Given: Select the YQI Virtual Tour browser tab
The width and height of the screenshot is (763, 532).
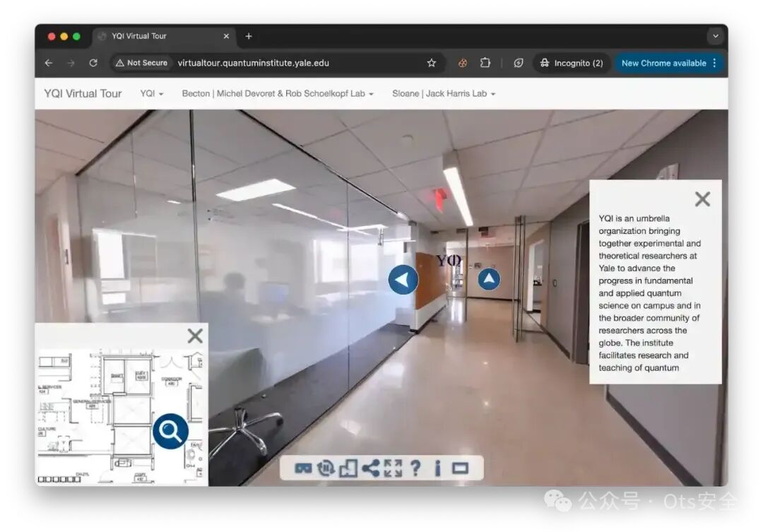Looking at the screenshot, I should tap(163, 36).
